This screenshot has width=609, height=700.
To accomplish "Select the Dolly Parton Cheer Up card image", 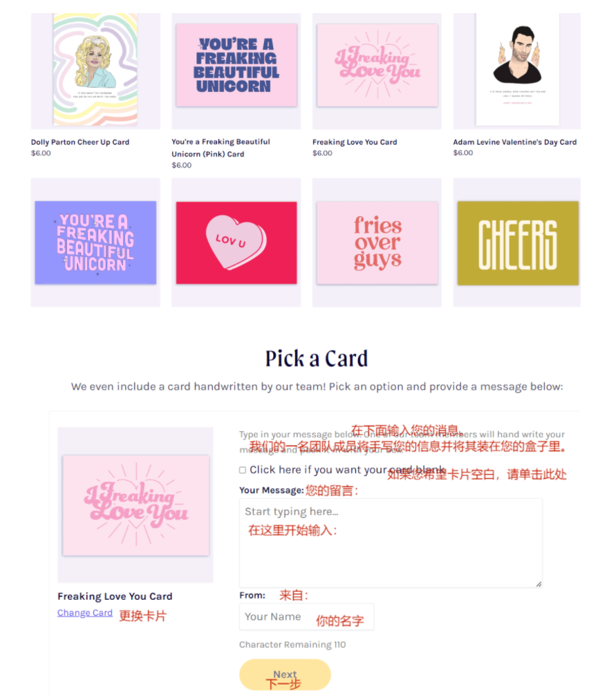I will pyautogui.click(x=95, y=70).
